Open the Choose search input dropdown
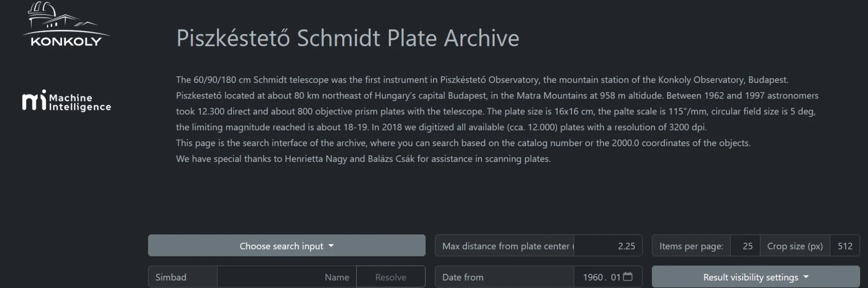868x288 pixels. click(x=286, y=246)
